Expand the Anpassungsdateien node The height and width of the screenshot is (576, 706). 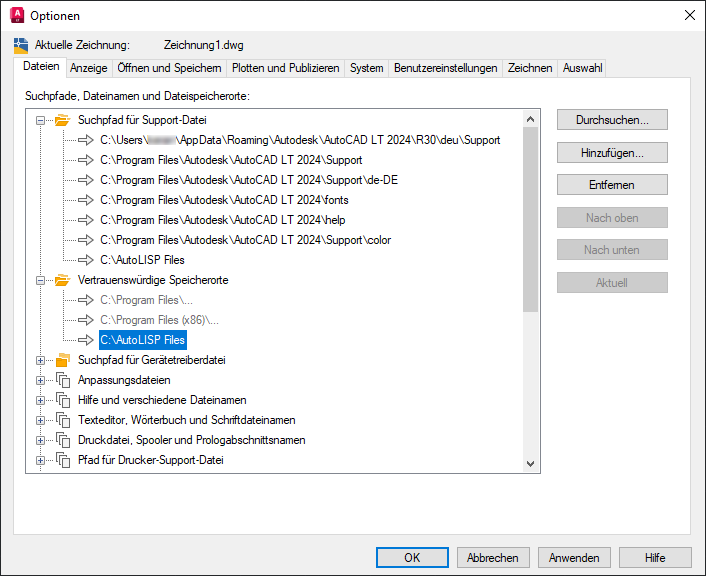point(41,380)
